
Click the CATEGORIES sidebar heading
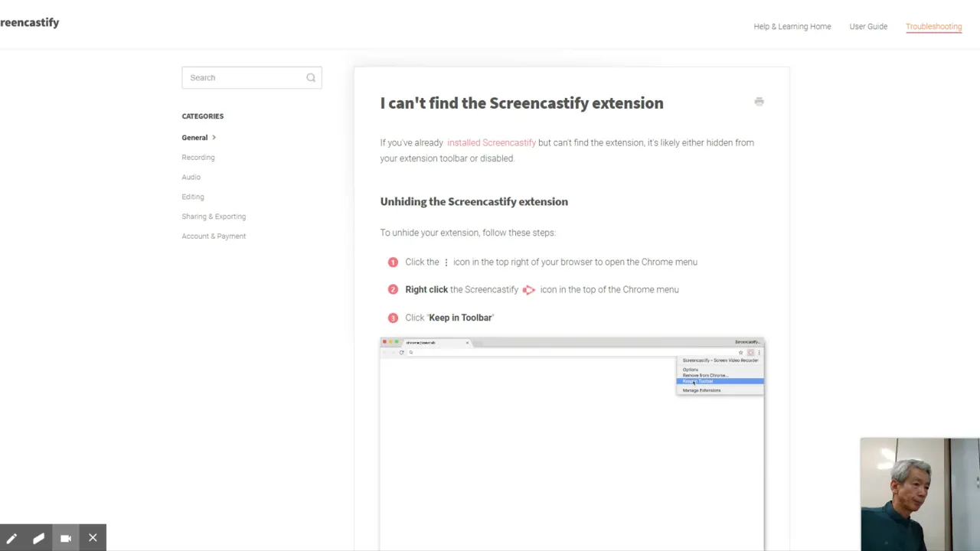[203, 116]
